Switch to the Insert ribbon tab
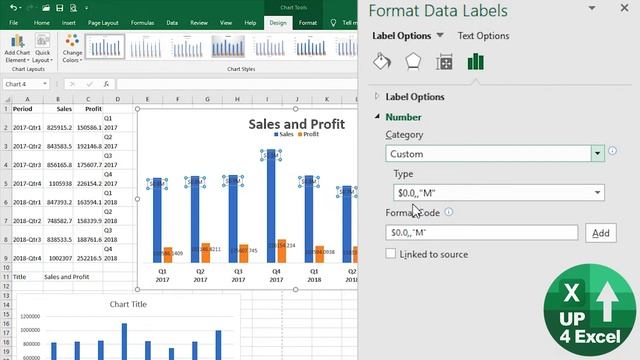 pos(69,23)
